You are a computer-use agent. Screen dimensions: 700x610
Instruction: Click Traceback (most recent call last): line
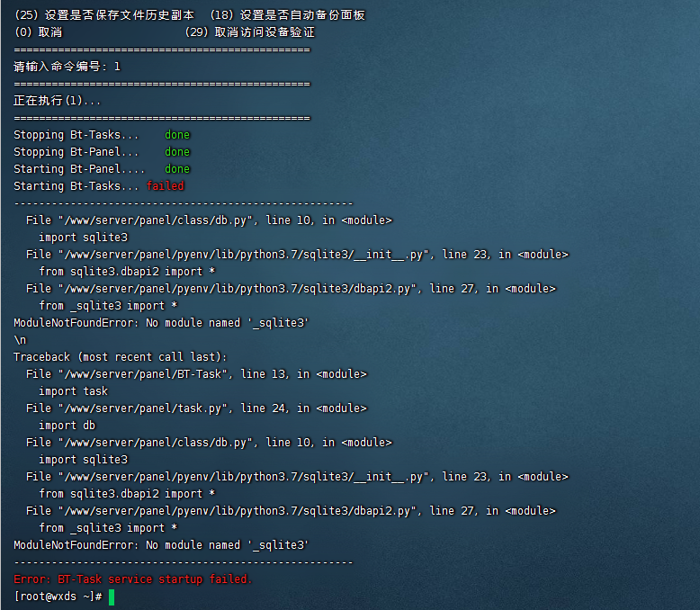(121, 357)
